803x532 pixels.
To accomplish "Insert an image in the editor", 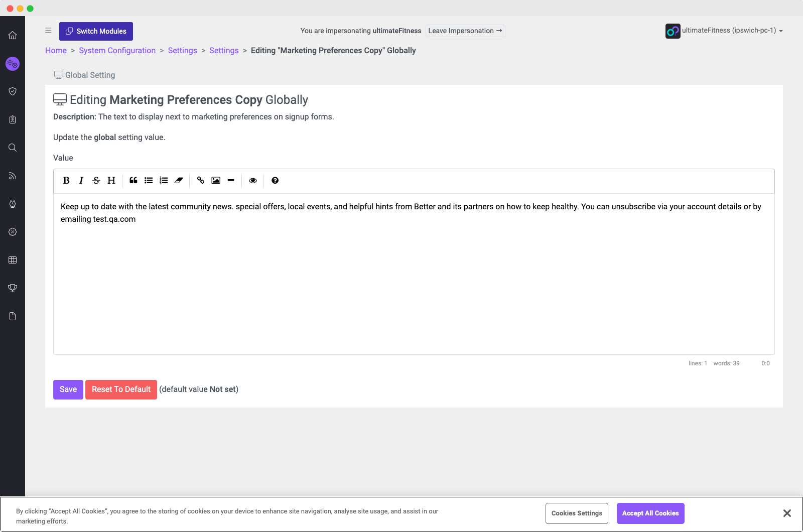I will click(x=216, y=181).
